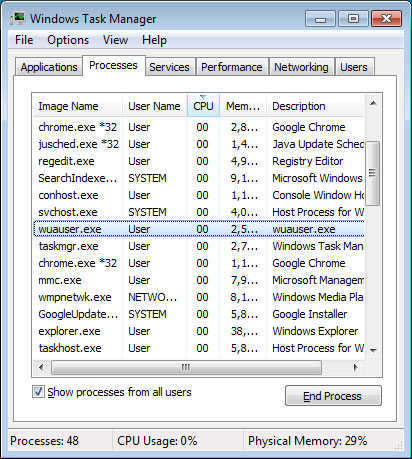
Task: Click the scroll up arrow in process list
Action: 373,103
